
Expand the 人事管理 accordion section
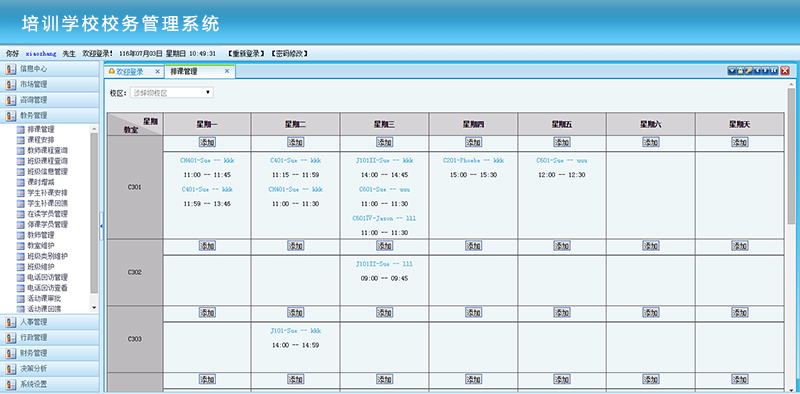pyautogui.click(x=49, y=322)
